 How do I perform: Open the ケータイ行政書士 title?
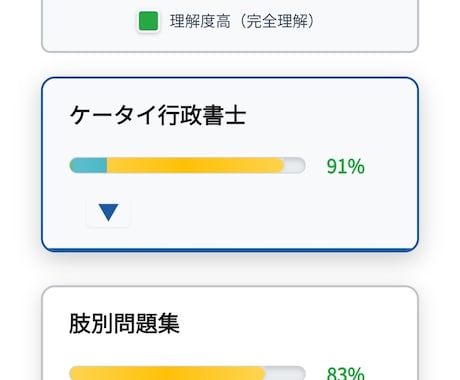[158, 115]
